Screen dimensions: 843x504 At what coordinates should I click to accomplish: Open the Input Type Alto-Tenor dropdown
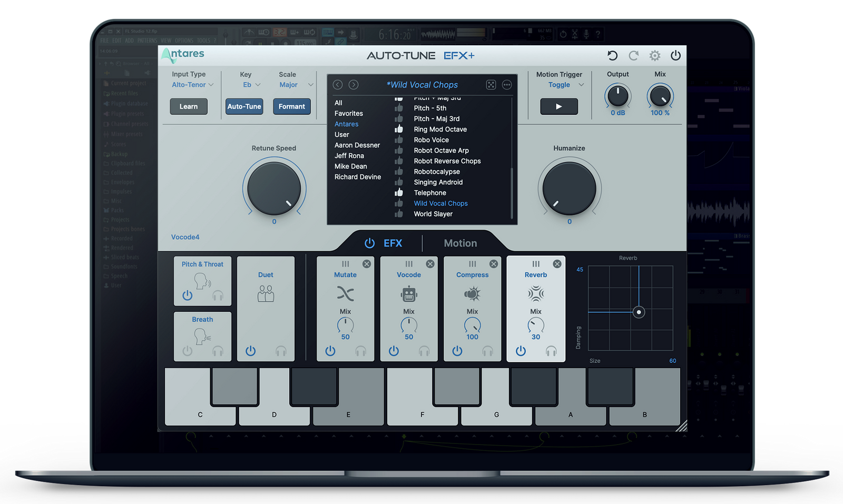193,85
